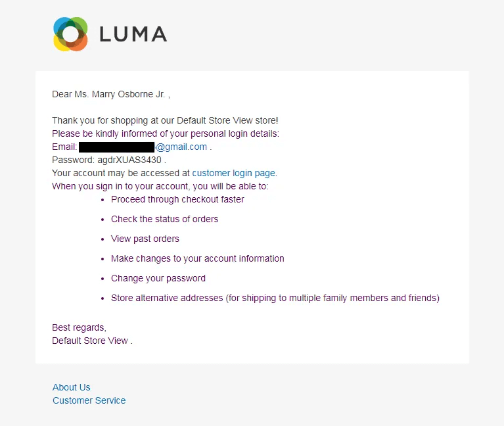Select the View past orders bullet
This screenshot has width=504, height=426.
[145, 239]
